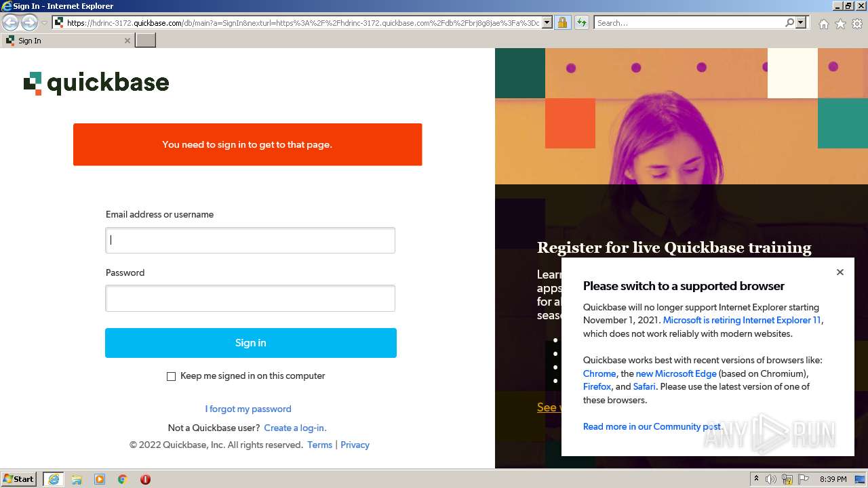The width and height of the screenshot is (868, 488).
Task: Click the Show desktop button by the clock
Action: (860, 479)
